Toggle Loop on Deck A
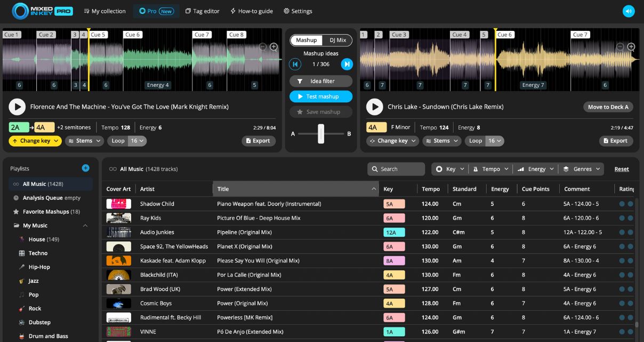 point(118,141)
